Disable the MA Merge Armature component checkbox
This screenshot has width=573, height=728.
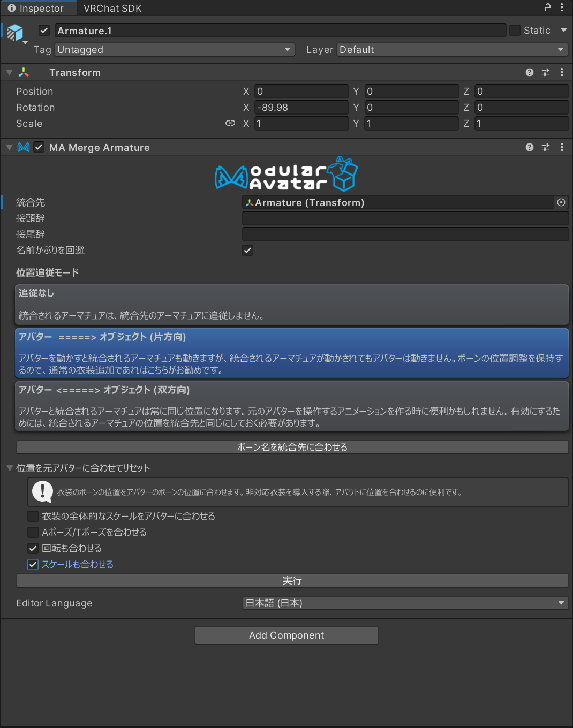tap(39, 147)
